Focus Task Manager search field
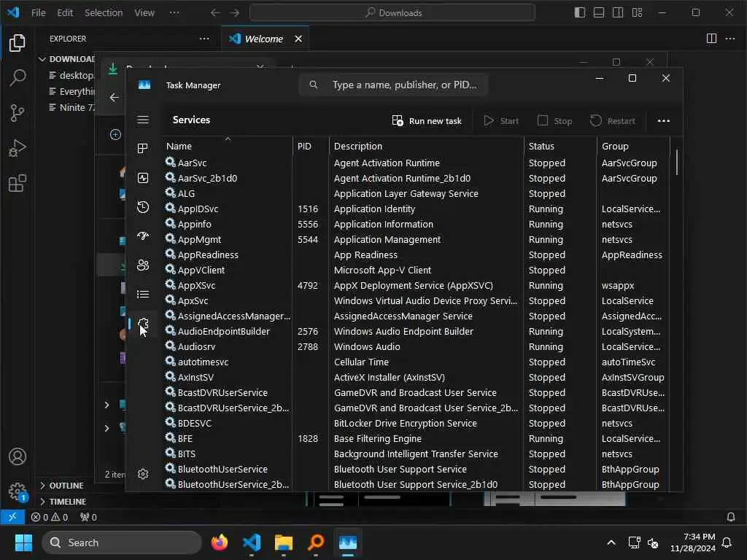Viewport: 747px width, 560px height. coord(393,85)
